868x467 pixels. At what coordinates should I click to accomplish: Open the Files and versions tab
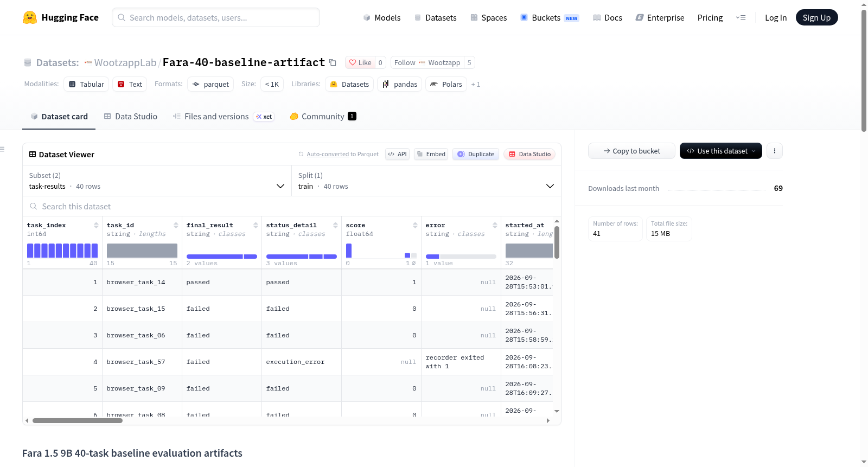point(224,116)
